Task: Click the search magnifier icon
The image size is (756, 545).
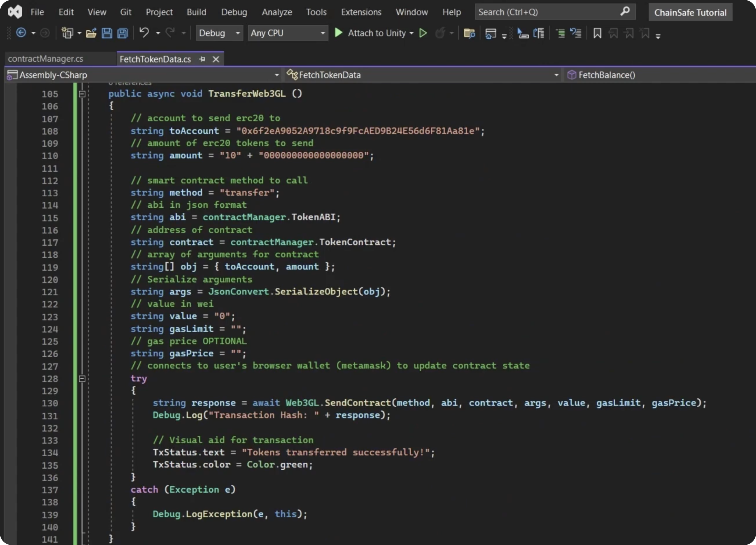Action: click(x=625, y=12)
